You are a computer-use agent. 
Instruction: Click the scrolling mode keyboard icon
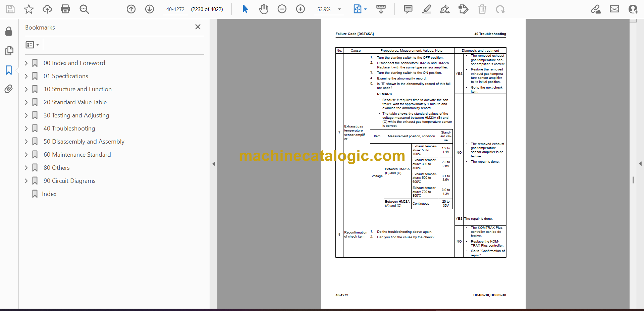tap(381, 9)
